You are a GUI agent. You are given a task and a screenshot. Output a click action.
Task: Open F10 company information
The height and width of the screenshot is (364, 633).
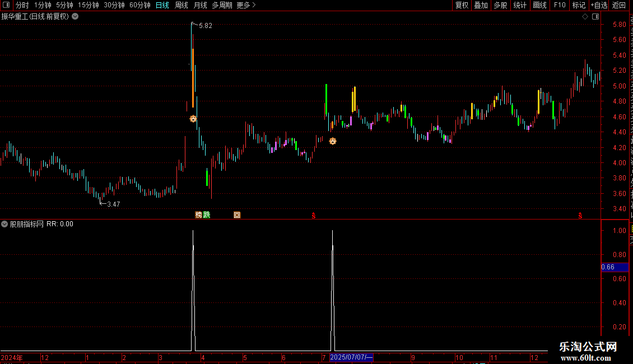(560, 5)
